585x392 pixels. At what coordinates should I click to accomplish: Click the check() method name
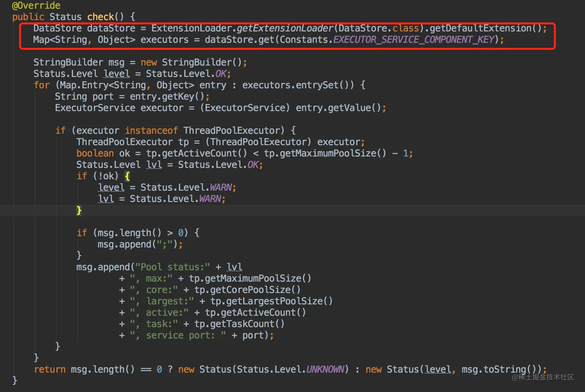click(106, 17)
